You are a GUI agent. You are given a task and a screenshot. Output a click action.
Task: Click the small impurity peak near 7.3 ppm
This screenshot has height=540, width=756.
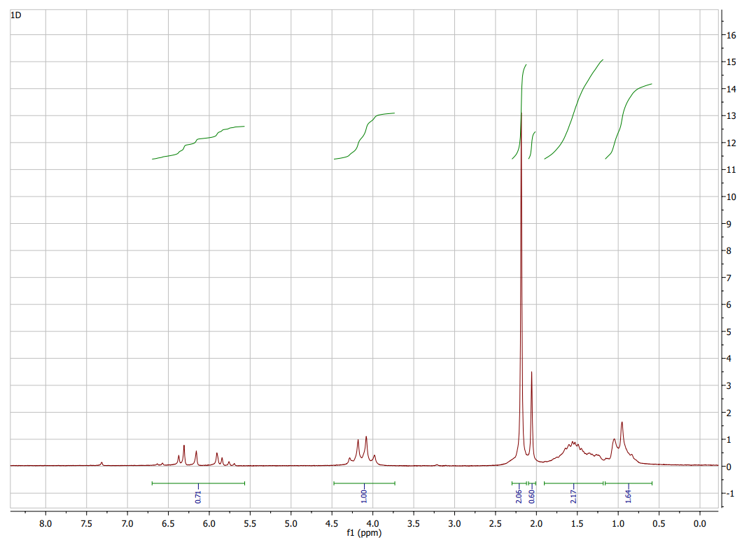click(x=101, y=462)
